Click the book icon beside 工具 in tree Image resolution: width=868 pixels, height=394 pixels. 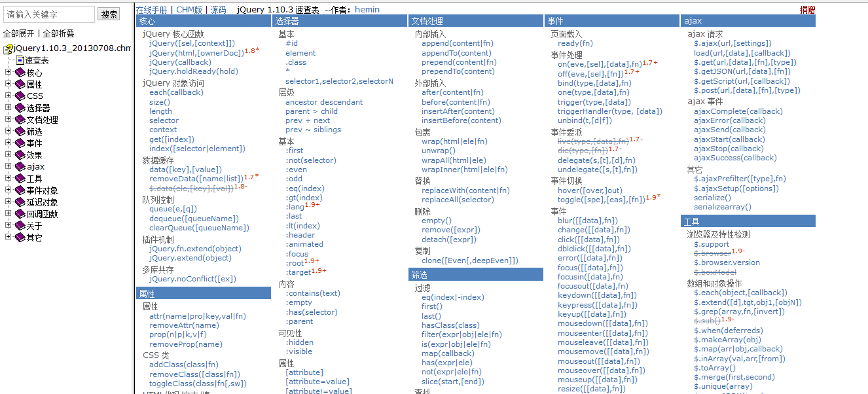point(20,179)
